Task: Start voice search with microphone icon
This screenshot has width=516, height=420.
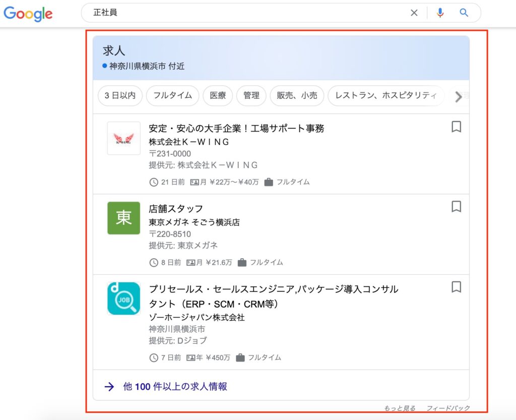Action: 440,13
